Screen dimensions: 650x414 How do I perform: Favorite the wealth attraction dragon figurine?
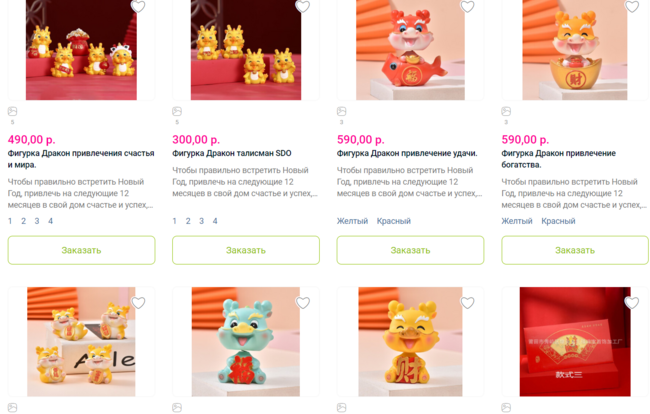pyautogui.click(x=632, y=6)
